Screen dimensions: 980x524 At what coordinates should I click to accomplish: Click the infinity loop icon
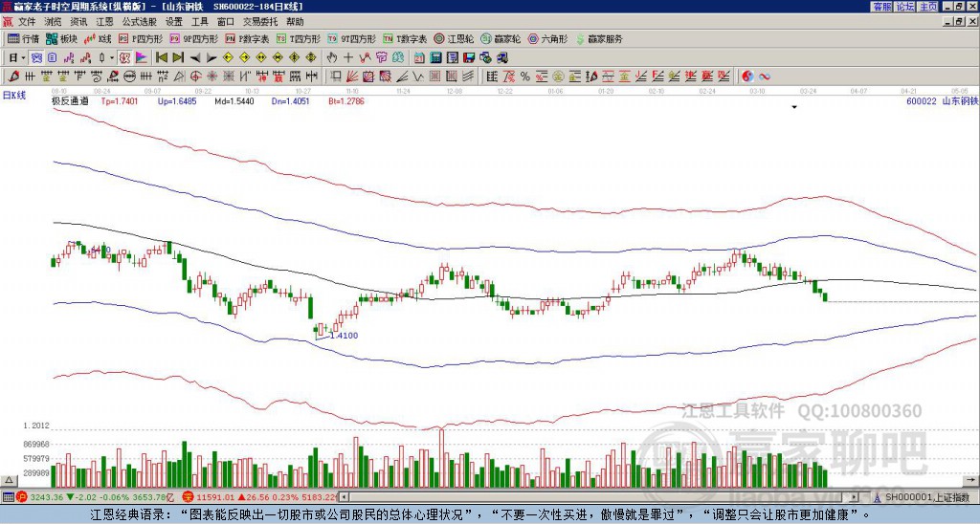tap(764, 76)
